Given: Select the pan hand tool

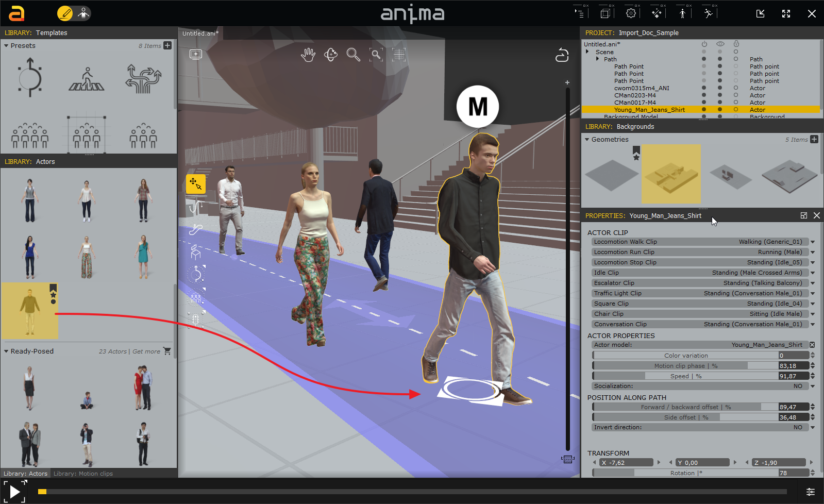Looking at the screenshot, I should click(308, 54).
